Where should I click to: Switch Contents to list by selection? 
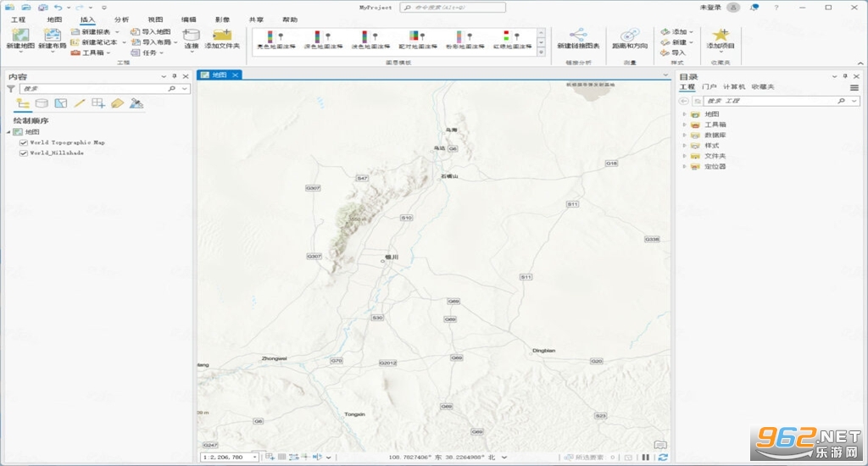click(61, 103)
